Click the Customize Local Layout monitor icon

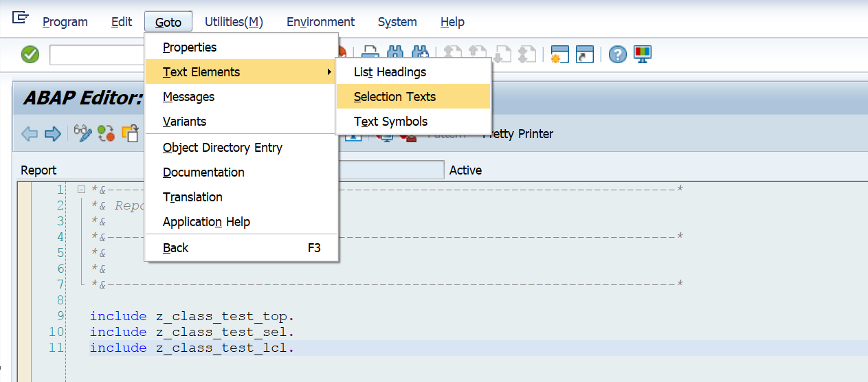click(643, 54)
